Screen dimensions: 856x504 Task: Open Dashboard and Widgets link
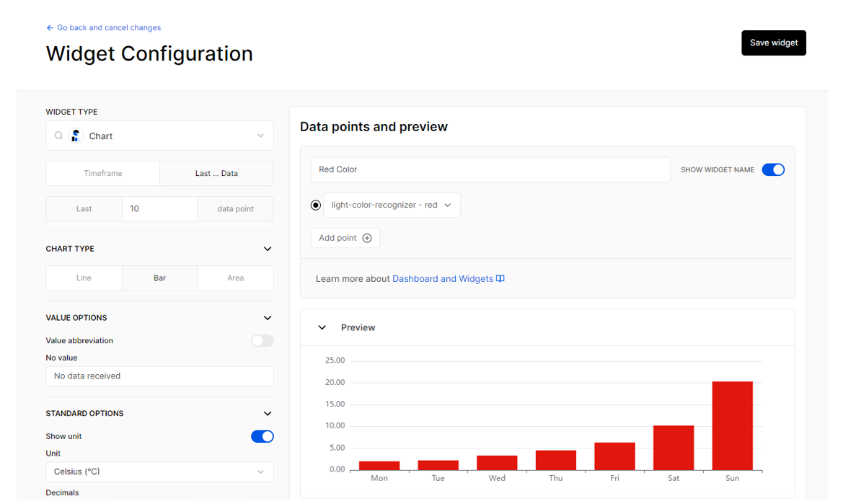point(443,278)
